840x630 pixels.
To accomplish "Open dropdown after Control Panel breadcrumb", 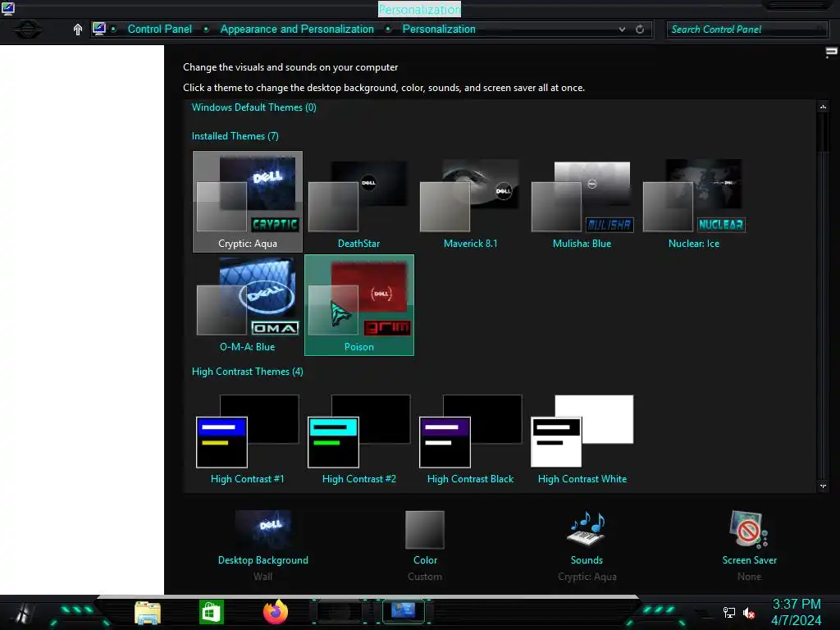I will [206, 30].
